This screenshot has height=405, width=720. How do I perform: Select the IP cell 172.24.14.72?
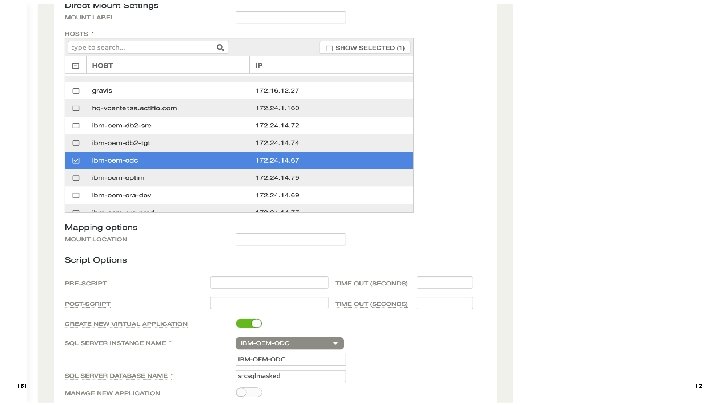click(x=277, y=125)
